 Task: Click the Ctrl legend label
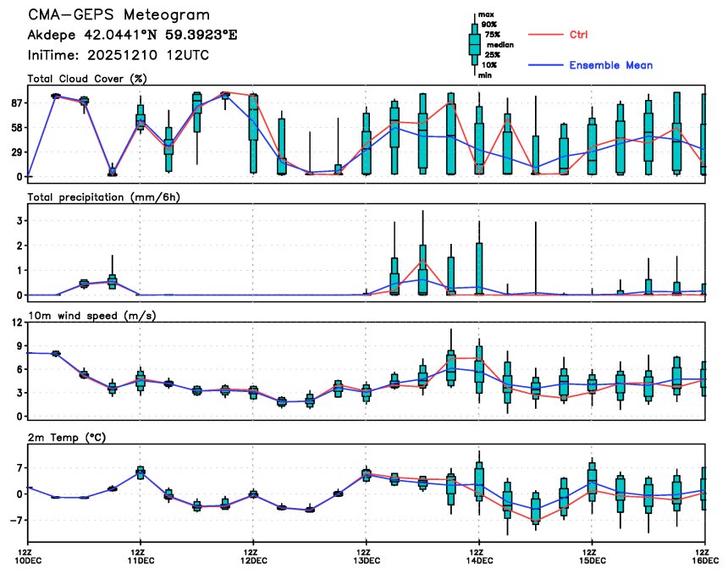(x=578, y=35)
